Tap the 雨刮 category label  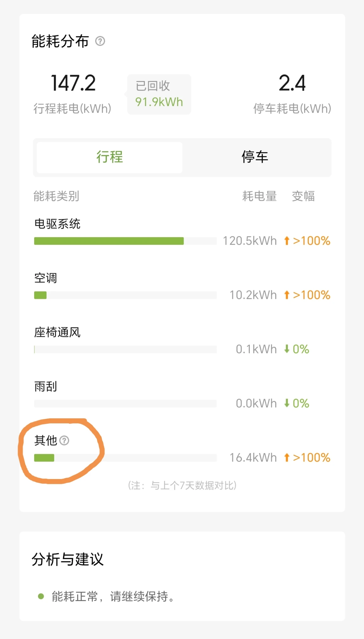pos(46,387)
